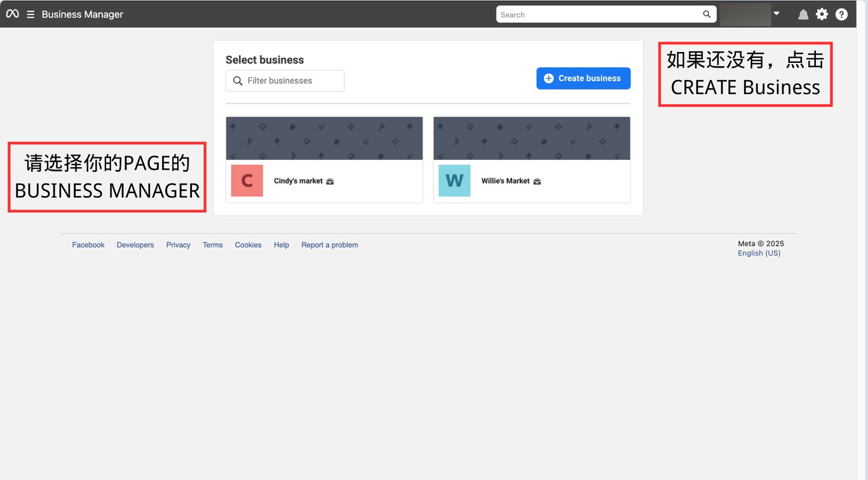868x480 pixels.
Task: Select Willie's Market business
Action: pyautogui.click(x=532, y=160)
